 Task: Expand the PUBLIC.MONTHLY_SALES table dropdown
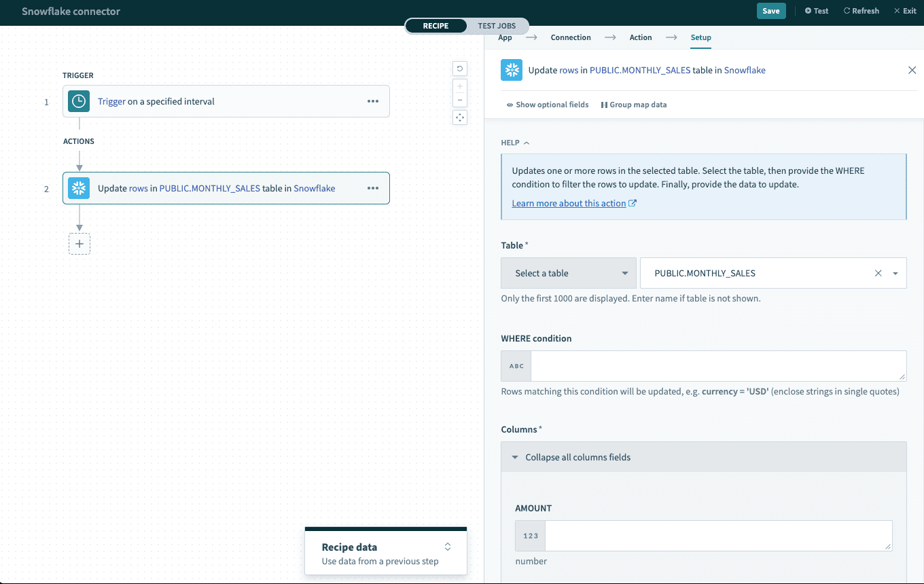pyautogui.click(x=896, y=272)
